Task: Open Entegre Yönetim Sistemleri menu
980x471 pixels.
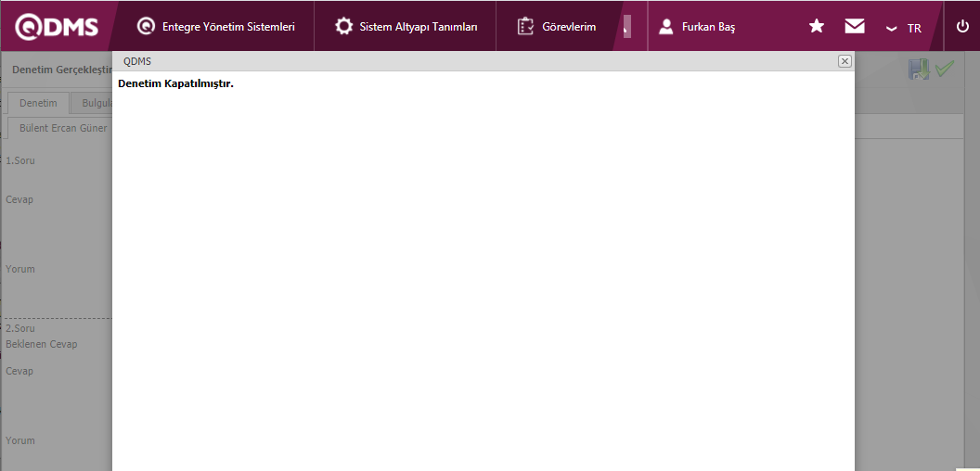Action: (x=215, y=27)
